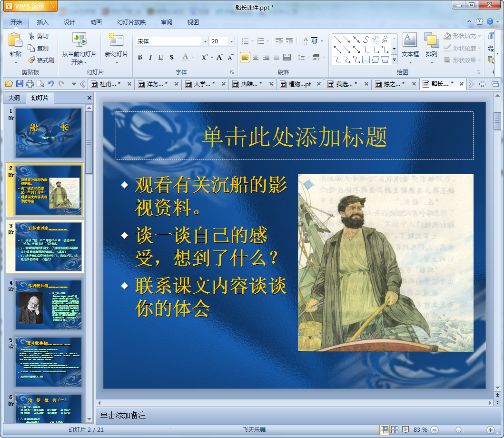Center align the text
The height and width of the screenshot is (438, 504).
pyautogui.click(x=256, y=57)
